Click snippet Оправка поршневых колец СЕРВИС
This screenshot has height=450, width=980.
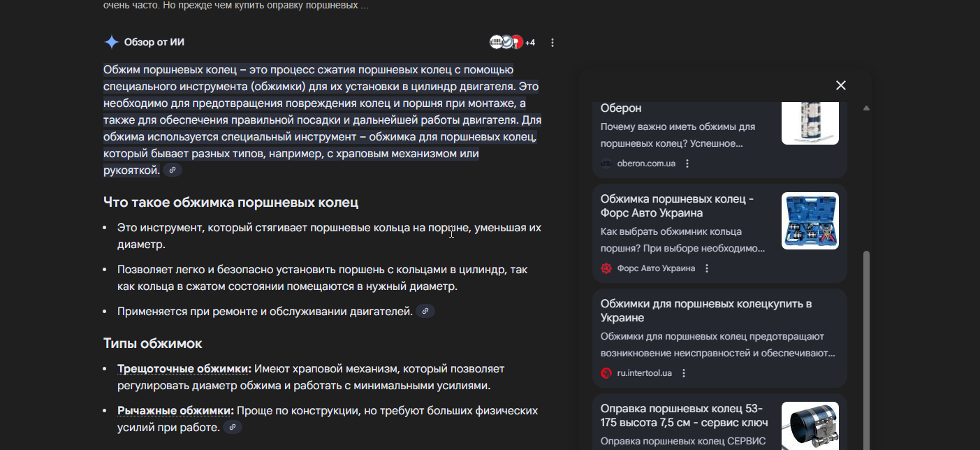(683, 442)
